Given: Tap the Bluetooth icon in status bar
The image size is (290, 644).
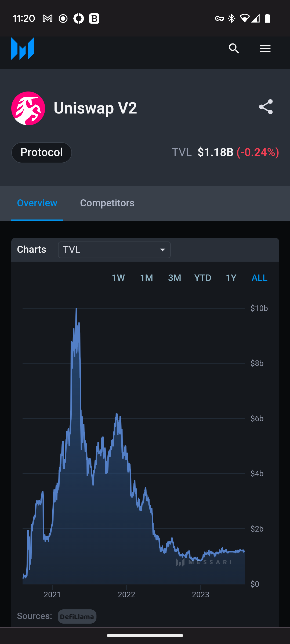Looking at the screenshot, I should coord(231,19).
